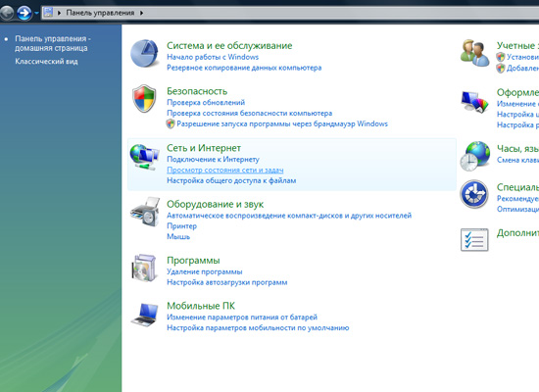Click the Ease of Access icon
The height and width of the screenshot is (392, 539).
coord(474,194)
